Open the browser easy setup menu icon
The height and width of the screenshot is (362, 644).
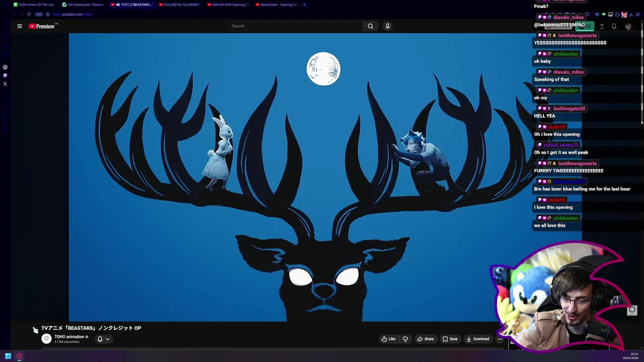click(638, 14)
